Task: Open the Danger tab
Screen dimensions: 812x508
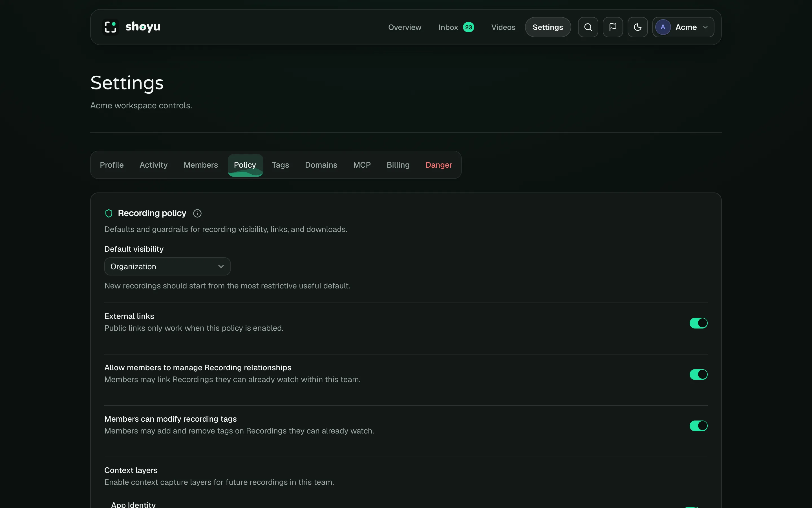Action: [438, 165]
